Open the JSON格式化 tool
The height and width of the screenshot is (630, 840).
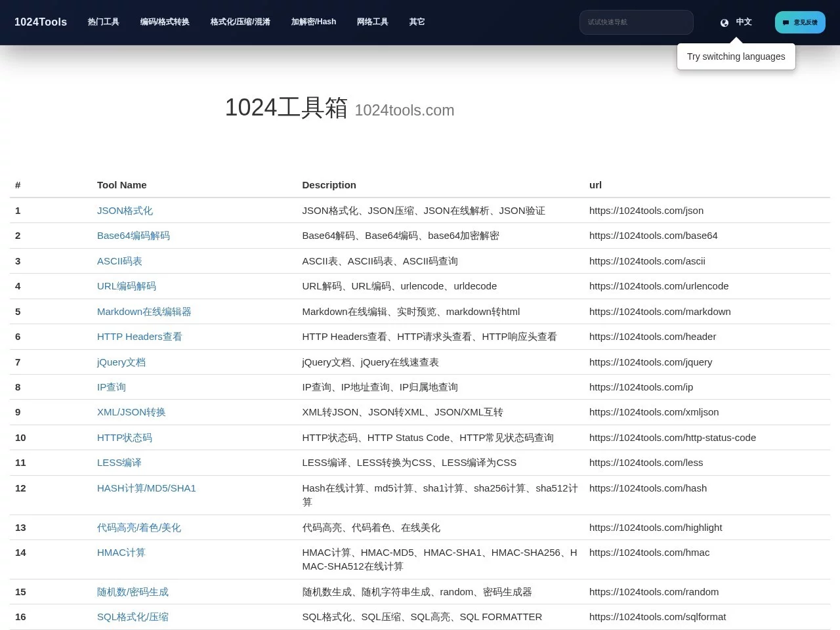(124, 211)
